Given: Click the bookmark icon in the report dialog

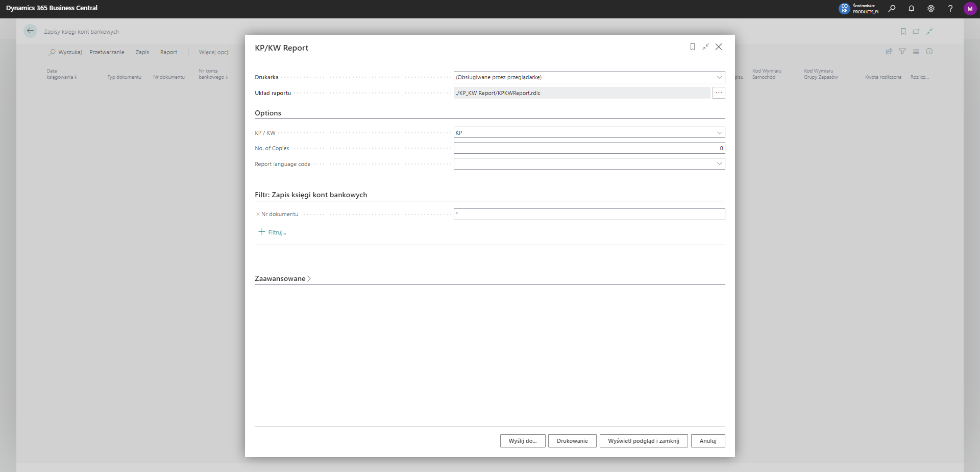Looking at the screenshot, I should point(692,47).
